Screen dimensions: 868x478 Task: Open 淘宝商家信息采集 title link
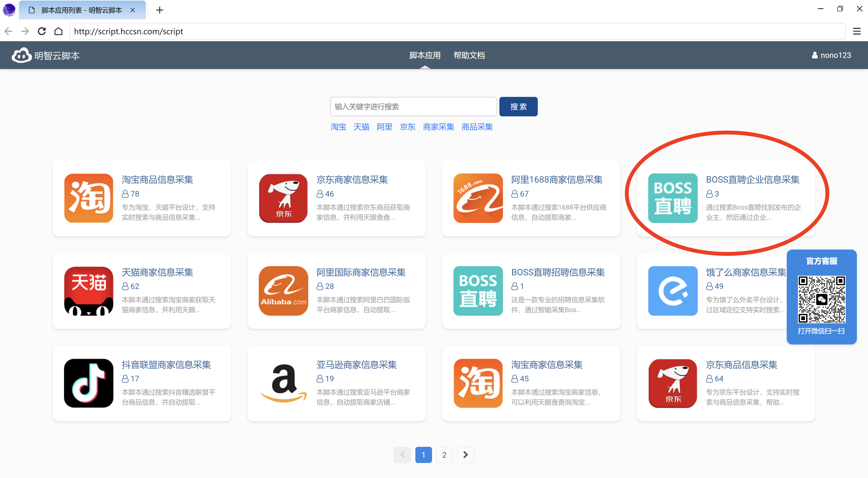(547, 365)
